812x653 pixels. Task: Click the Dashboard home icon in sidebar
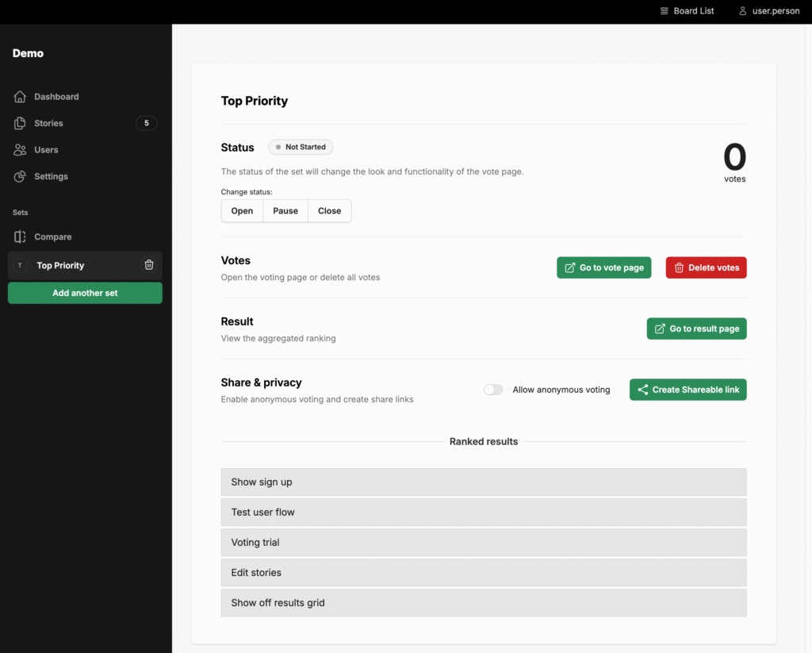tap(20, 97)
